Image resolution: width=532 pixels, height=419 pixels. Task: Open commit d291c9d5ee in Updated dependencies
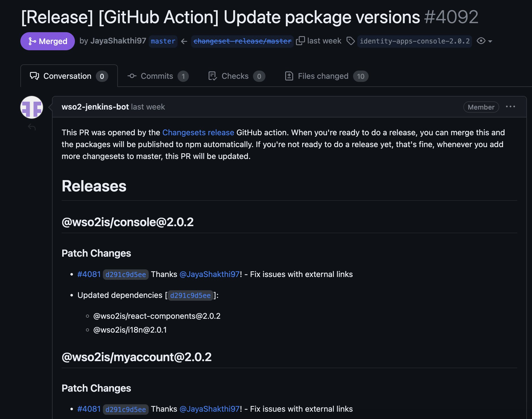190,295
